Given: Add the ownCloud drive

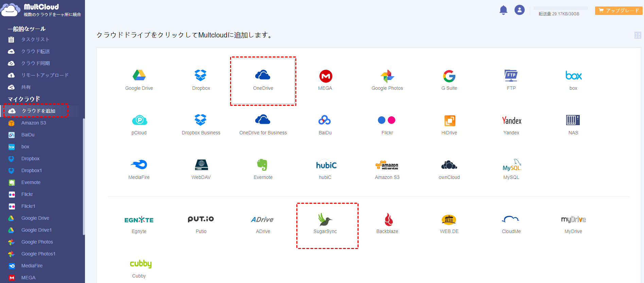Looking at the screenshot, I should pyautogui.click(x=449, y=169).
